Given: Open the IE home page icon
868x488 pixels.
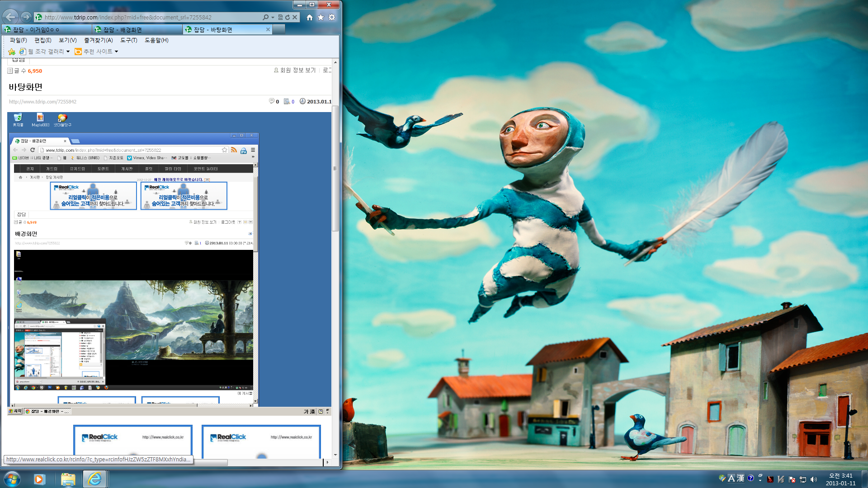Looking at the screenshot, I should (x=309, y=17).
